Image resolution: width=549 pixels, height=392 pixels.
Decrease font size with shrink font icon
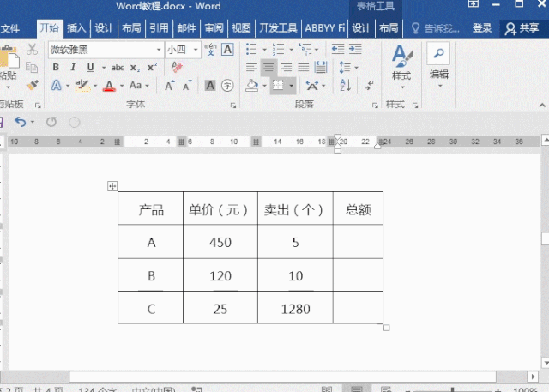(x=187, y=86)
